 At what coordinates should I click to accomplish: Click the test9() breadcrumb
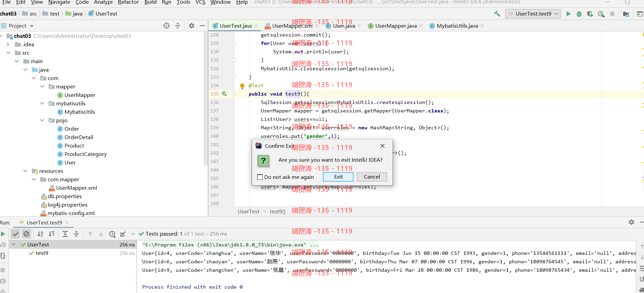277,212
